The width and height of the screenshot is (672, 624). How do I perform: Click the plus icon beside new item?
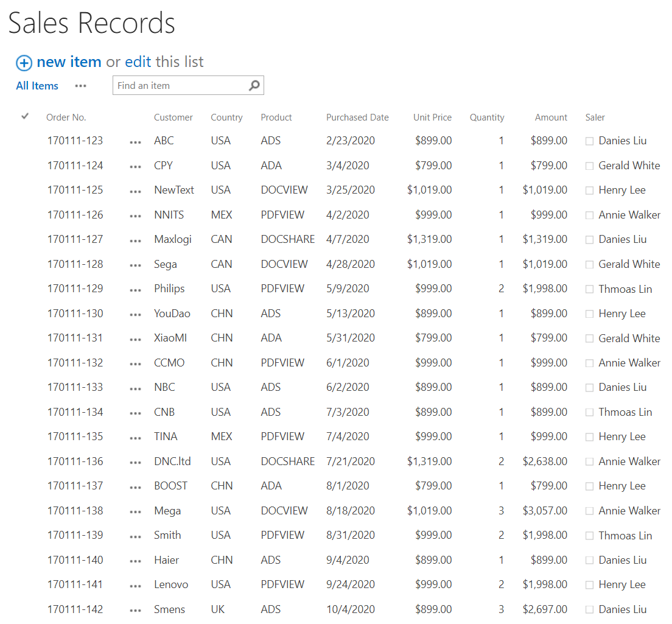[x=24, y=63]
